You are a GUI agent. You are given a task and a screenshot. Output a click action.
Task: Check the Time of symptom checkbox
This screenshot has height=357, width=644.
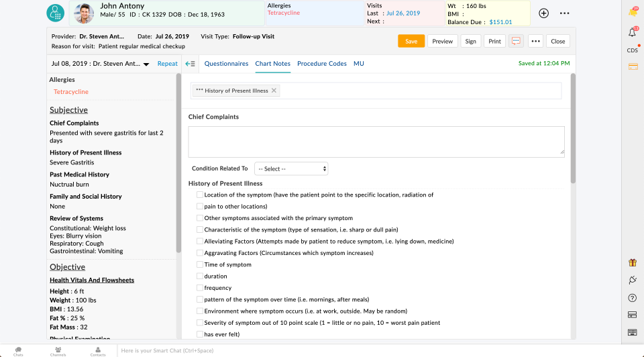coord(200,264)
